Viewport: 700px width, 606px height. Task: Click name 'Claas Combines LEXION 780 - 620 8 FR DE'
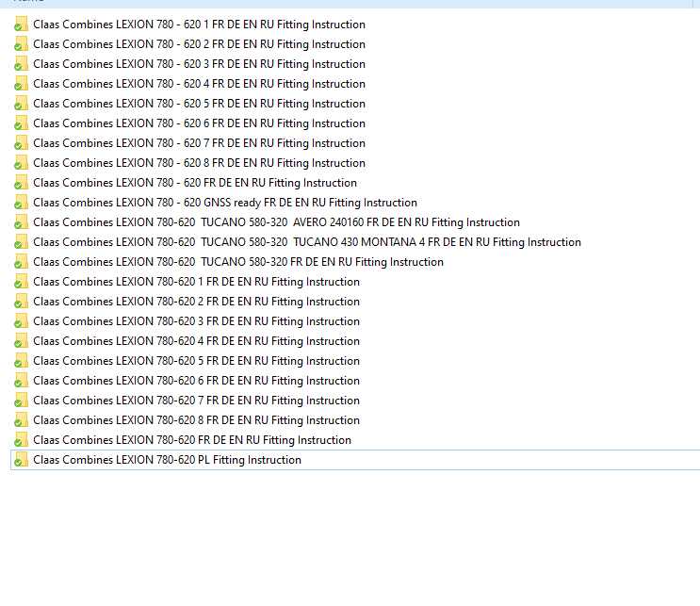[199, 162]
